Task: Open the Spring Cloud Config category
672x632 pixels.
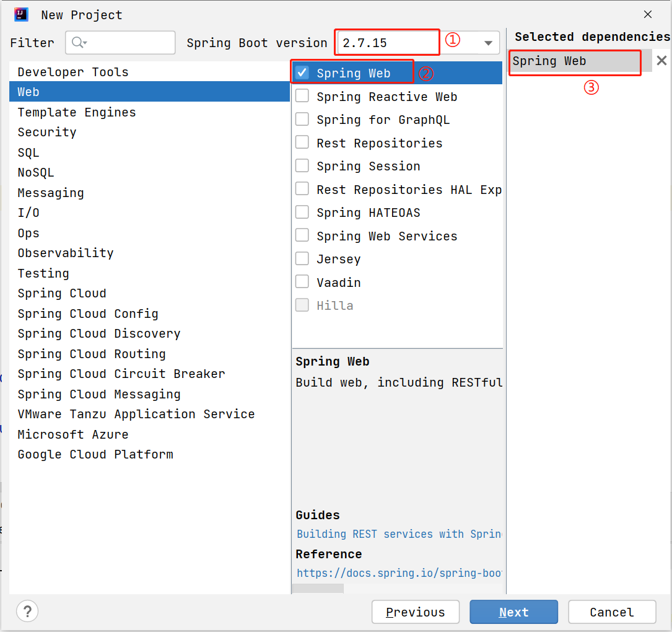Action: pos(149,314)
